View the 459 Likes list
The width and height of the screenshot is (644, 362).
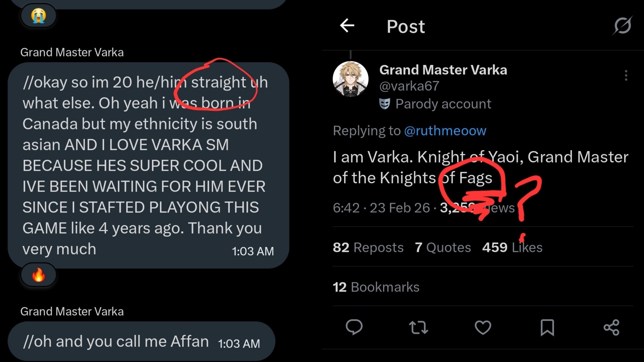point(512,247)
